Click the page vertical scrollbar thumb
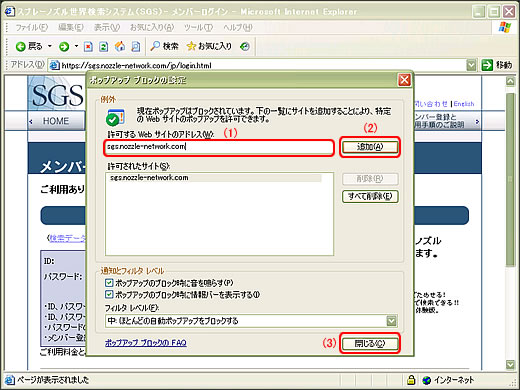520x390 pixels. (x=510, y=179)
